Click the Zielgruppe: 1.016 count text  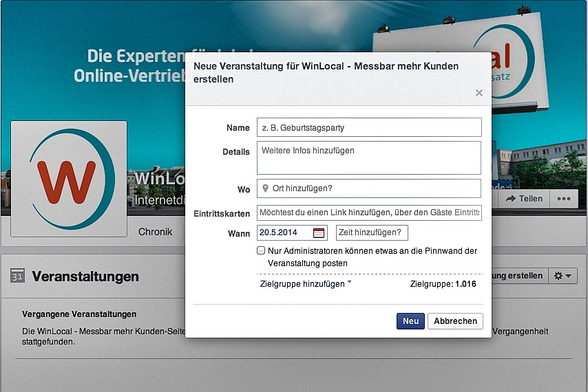[443, 284]
